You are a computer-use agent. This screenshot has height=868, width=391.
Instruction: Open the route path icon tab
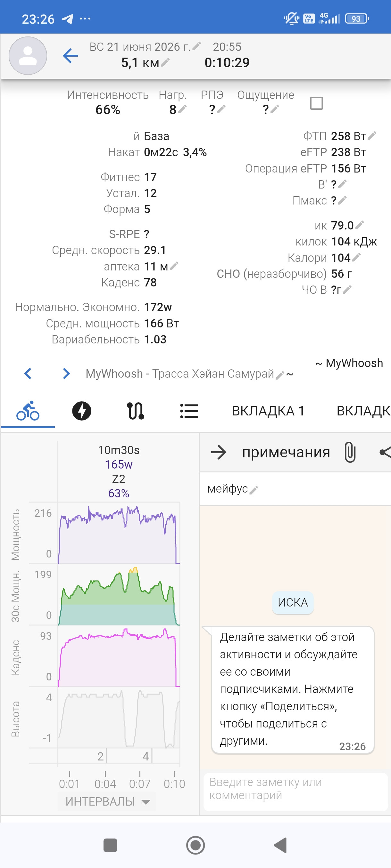136,411
